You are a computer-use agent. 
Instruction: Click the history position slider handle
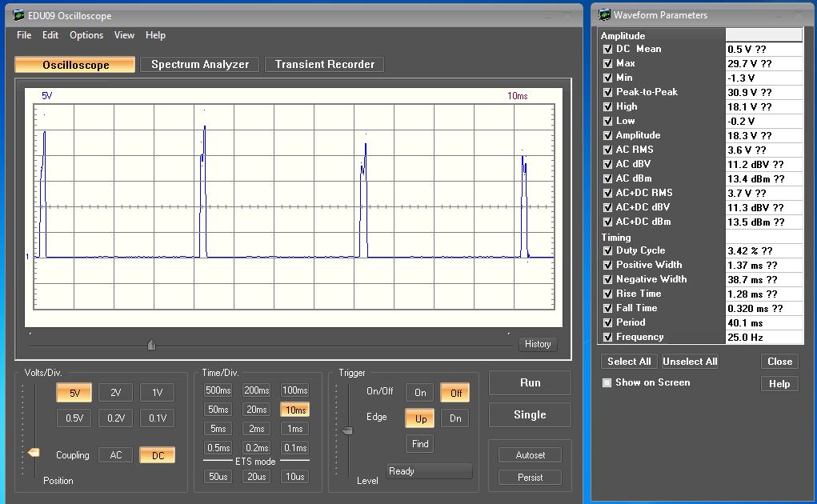point(151,345)
